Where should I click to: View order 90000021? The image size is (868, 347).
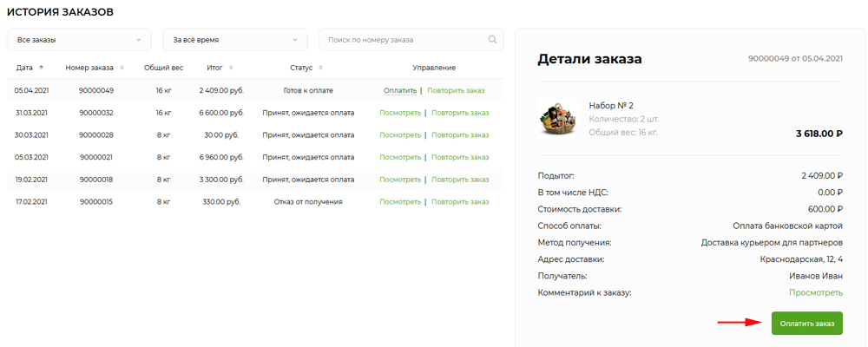[x=400, y=157]
